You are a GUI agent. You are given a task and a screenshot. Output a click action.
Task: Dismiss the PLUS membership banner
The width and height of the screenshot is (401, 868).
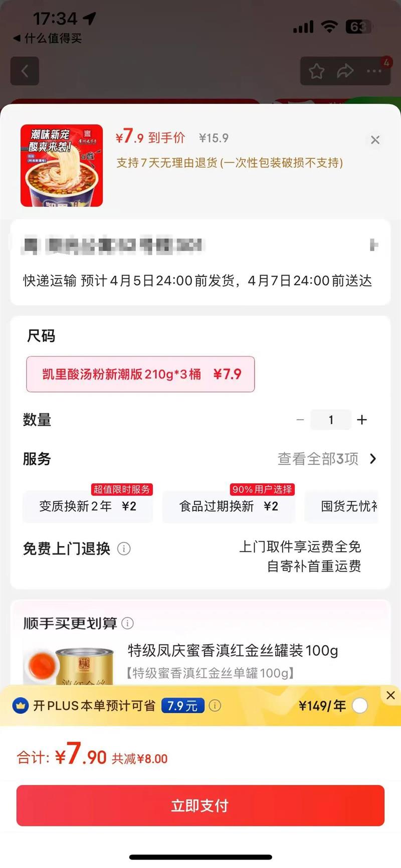click(x=390, y=695)
